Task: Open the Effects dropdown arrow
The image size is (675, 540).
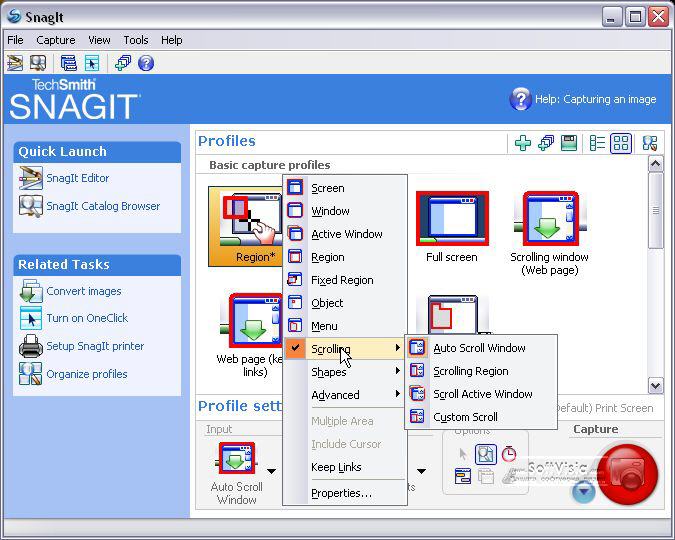Action: pos(421,471)
